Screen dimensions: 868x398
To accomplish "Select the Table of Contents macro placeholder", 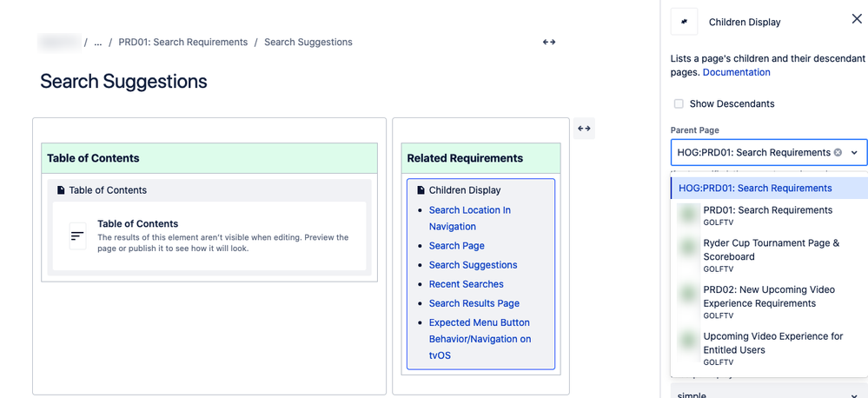I will coord(209,235).
